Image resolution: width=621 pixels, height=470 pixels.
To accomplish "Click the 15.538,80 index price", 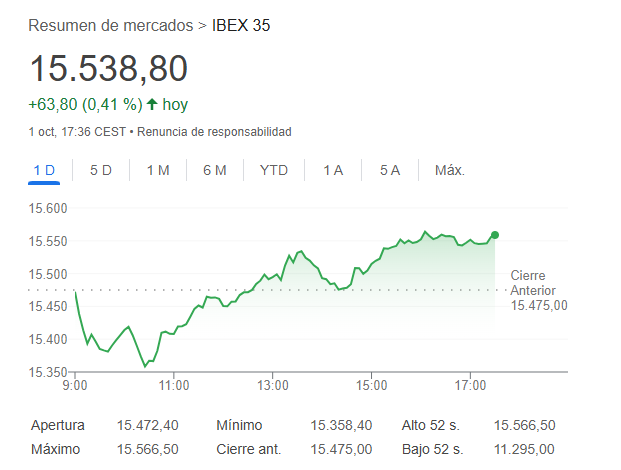I will tap(108, 68).
